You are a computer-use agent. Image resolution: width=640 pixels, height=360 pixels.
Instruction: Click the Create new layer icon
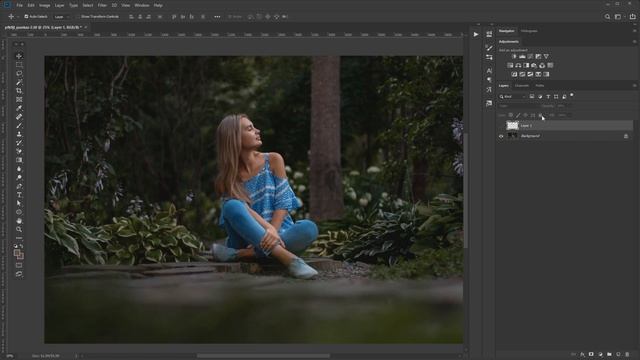point(618,354)
